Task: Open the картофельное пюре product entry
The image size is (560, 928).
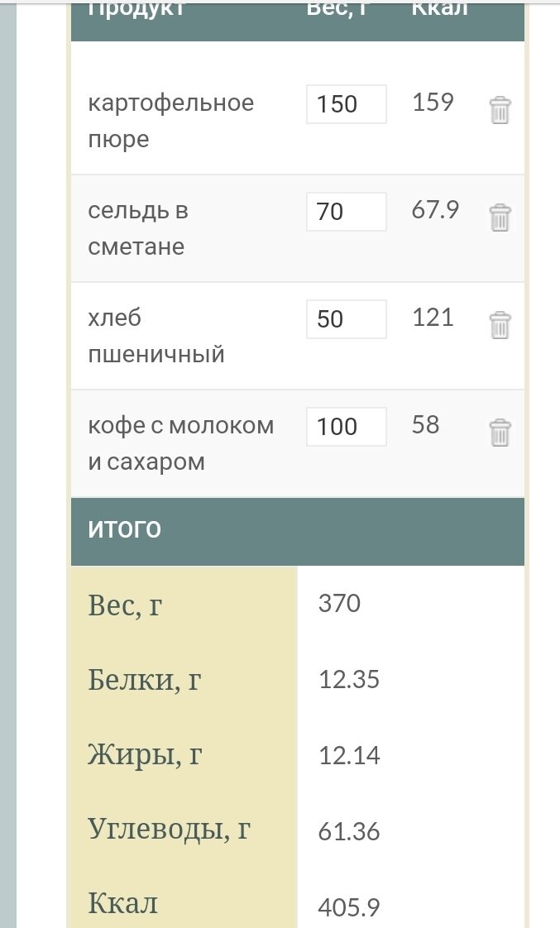Action: pos(170,121)
